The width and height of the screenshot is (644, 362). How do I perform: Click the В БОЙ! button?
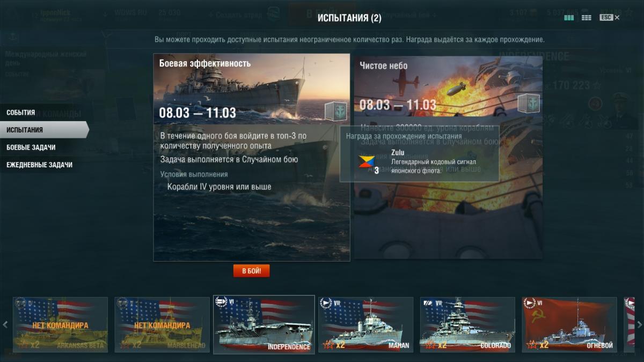click(251, 271)
